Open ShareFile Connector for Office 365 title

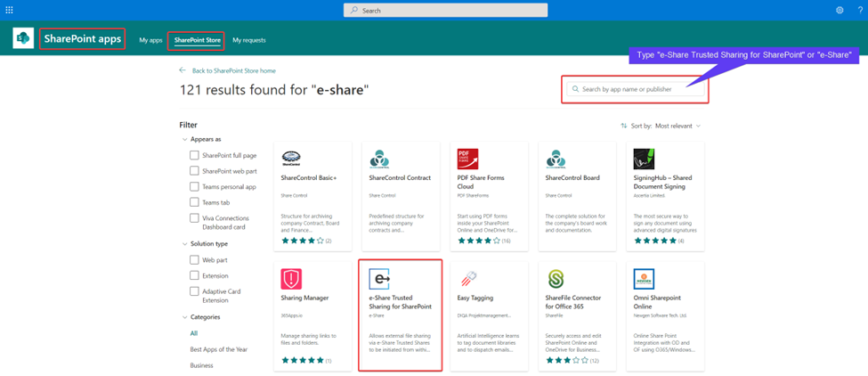[572, 302]
